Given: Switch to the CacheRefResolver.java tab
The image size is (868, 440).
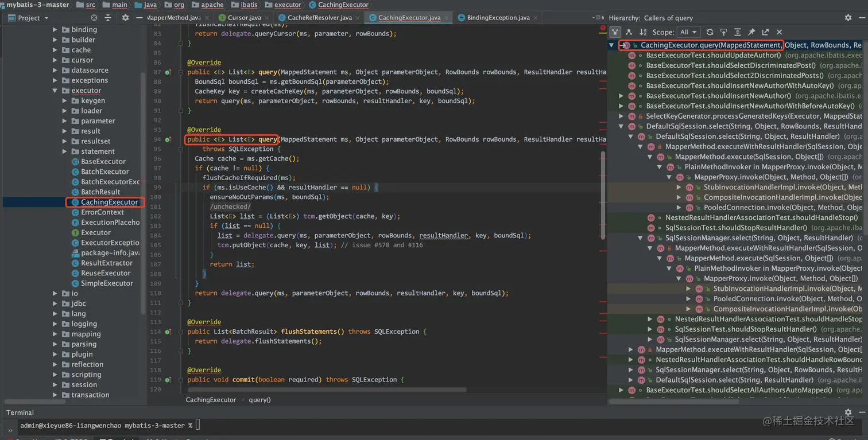Looking at the screenshot, I should [319, 18].
